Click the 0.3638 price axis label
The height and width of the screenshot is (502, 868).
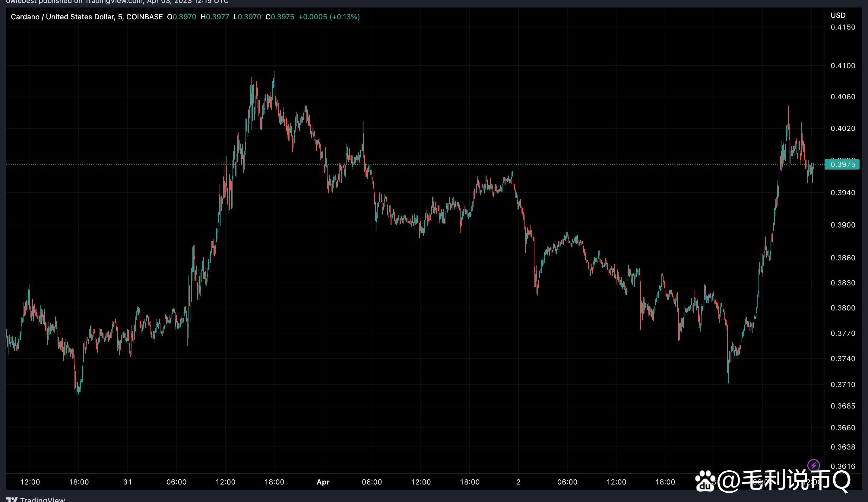click(x=843, y=447)
